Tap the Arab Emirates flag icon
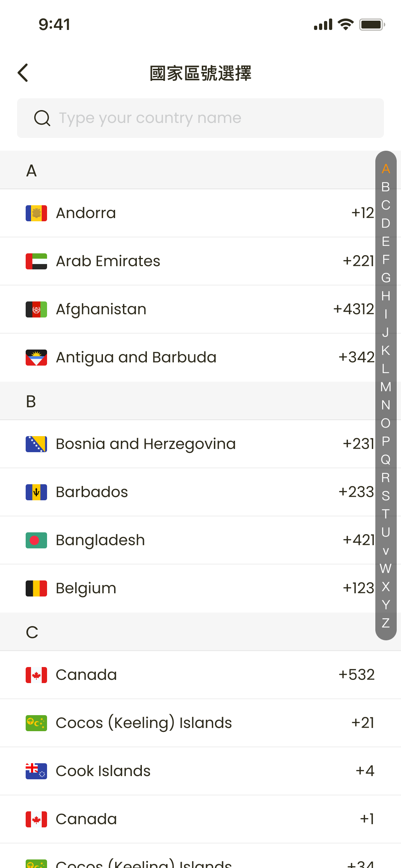The width and height of the screenshot is (401, 868). click(x=36, y=261)
